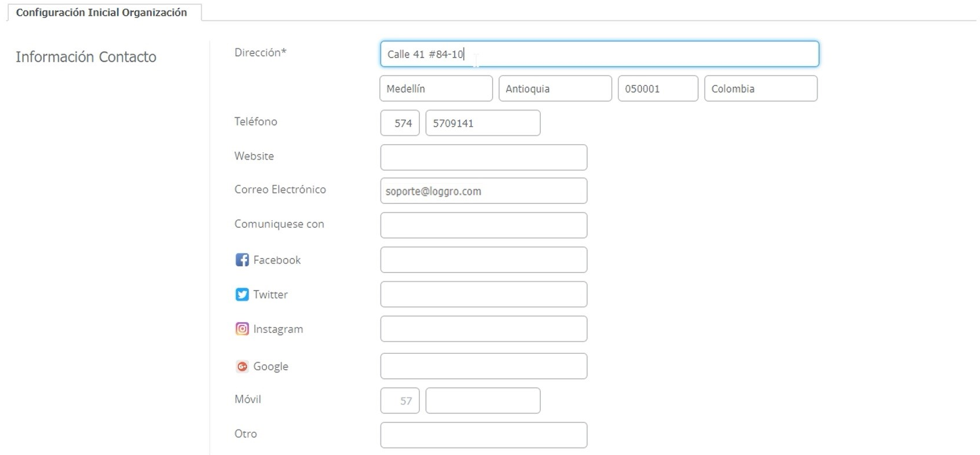
Task: Click the Instagram input field
Action: 483,329
